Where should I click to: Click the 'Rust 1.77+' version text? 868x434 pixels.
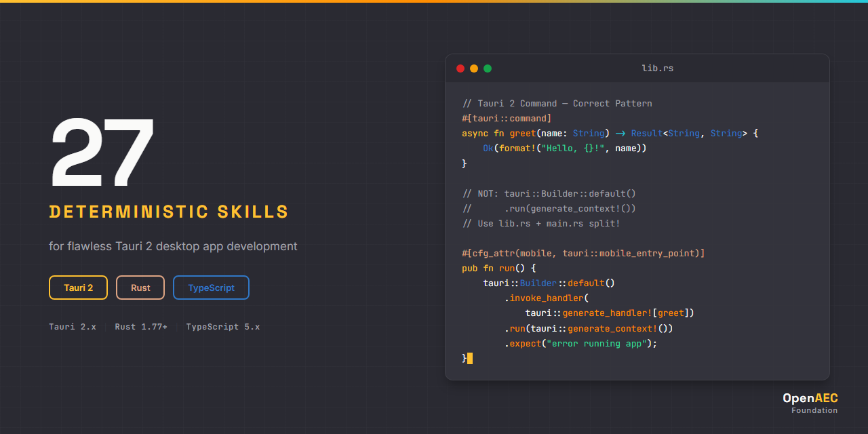[141, 327]
